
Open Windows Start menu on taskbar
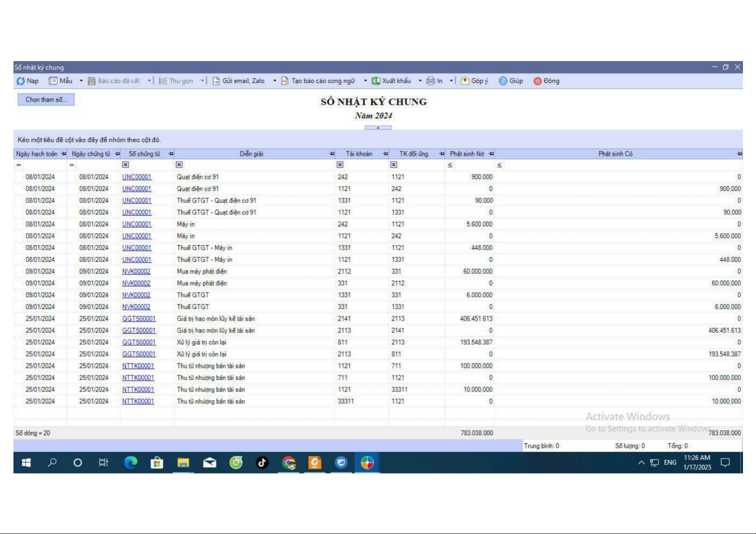(x=26, y=463)
